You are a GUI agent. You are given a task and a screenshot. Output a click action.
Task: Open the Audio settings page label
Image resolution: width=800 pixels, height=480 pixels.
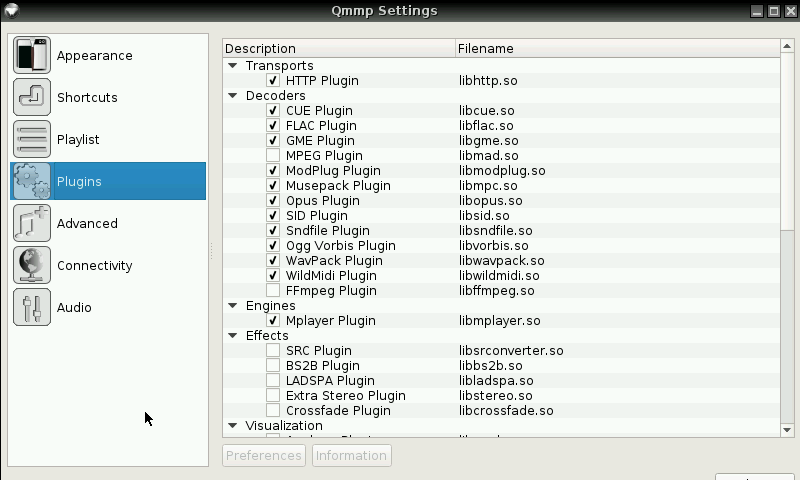pos(74,308)
